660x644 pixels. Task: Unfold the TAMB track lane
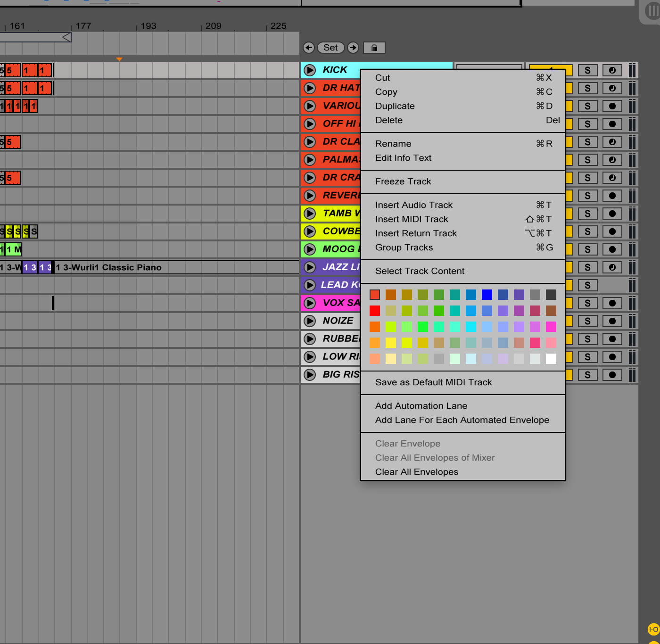point(310,214)
